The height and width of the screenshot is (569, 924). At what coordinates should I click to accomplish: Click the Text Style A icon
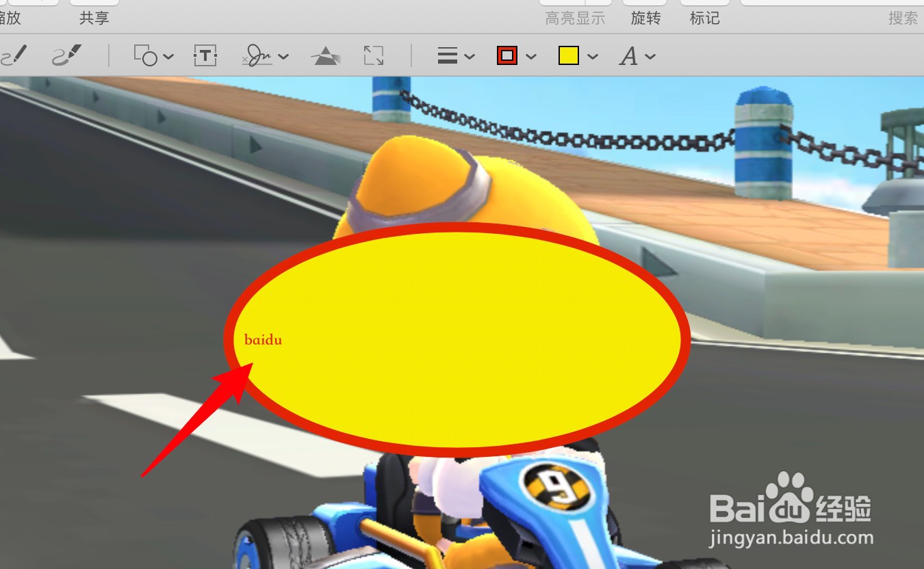tap(628, 56)
